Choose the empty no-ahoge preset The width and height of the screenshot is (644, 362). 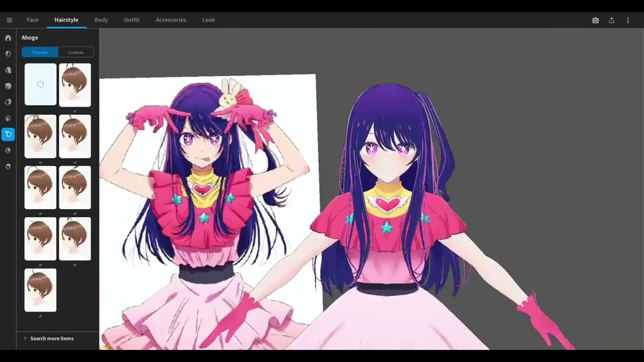pyautogui.click(x=40, y=84)
